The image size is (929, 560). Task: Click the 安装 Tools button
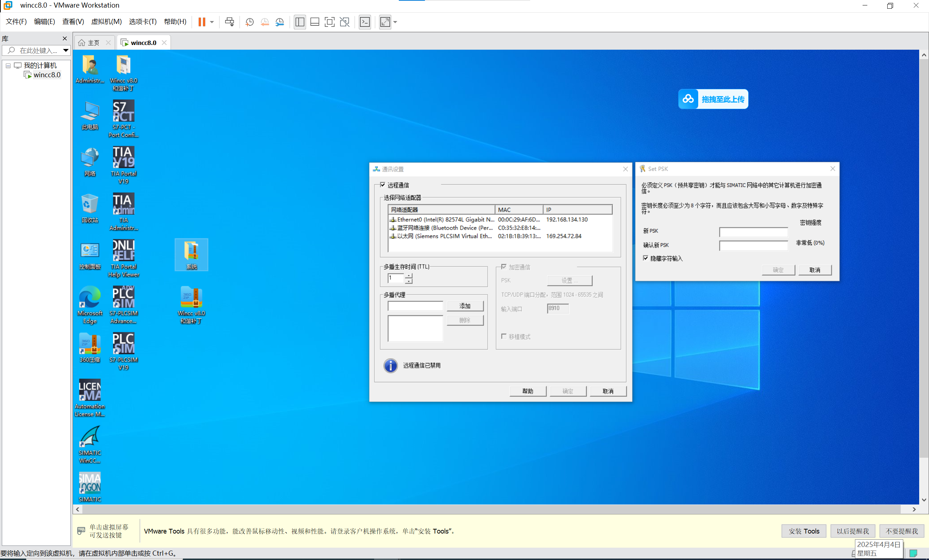coord(803,531)
